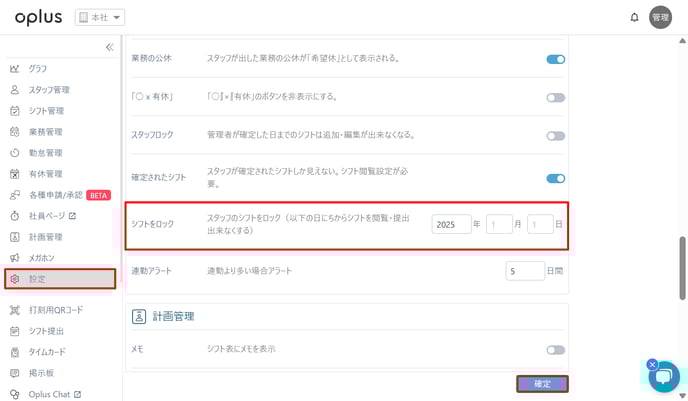Turn on the スタッフロック toggle

tap(556, 135)
